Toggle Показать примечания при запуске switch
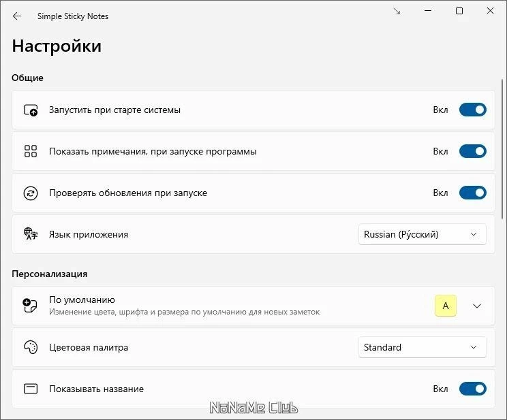 tap(473, 151)
